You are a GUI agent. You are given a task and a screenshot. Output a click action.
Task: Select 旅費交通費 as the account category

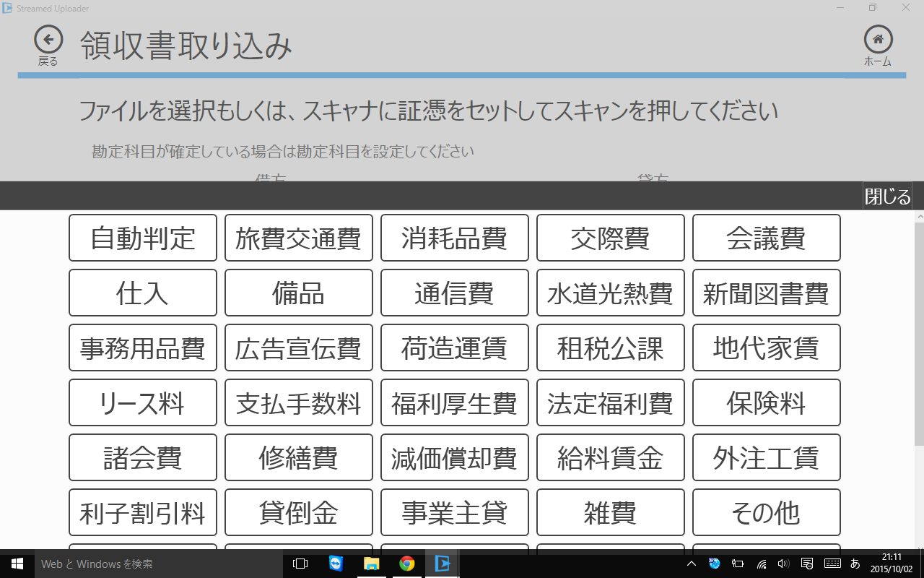[x=298, y=238]
